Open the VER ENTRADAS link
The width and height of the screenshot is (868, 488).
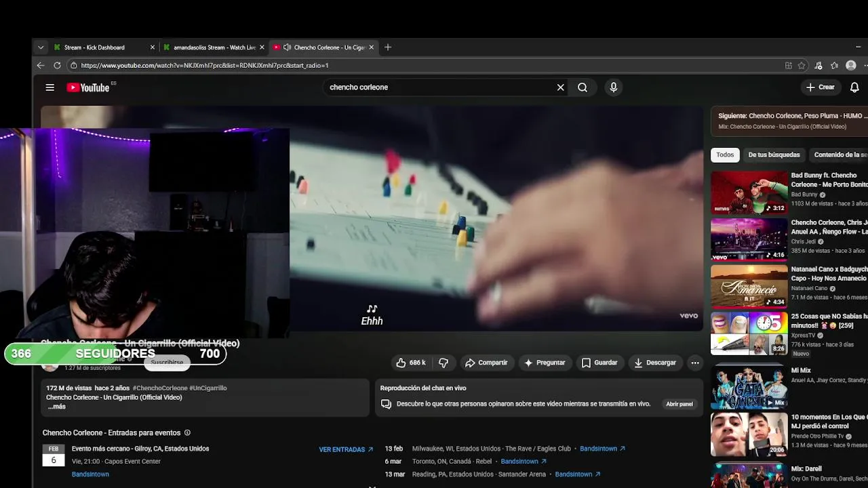tap(346, 449)
